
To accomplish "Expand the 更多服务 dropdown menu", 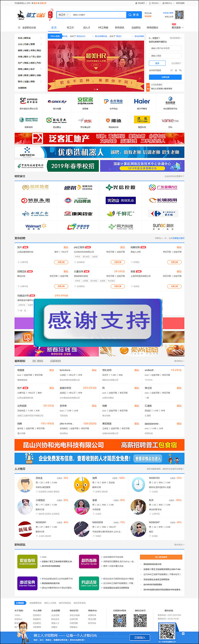I will tap(177, 28).
